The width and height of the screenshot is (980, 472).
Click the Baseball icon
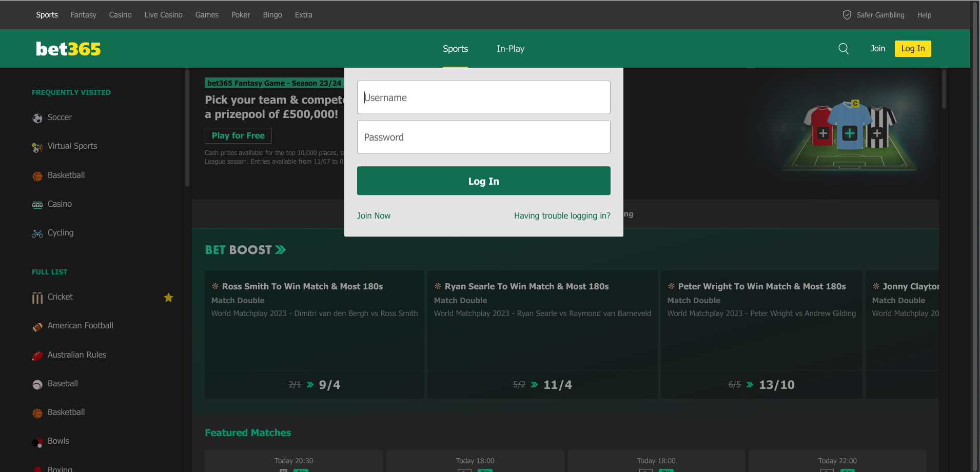click(37, 384)
